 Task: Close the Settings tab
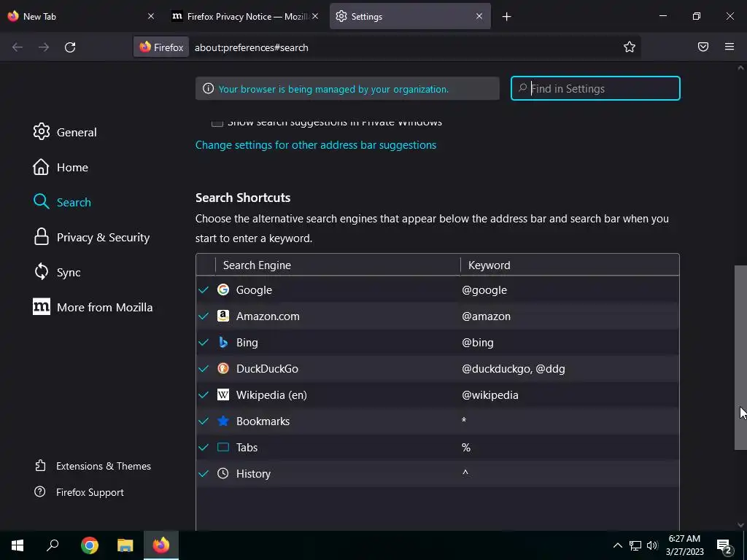point(479,16)
